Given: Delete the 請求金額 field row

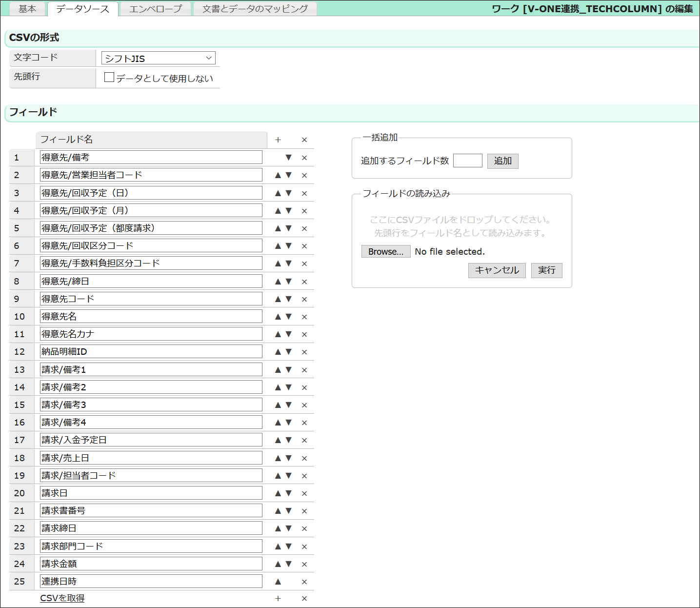Looking at the screenshot, I should tap(304, 564).
